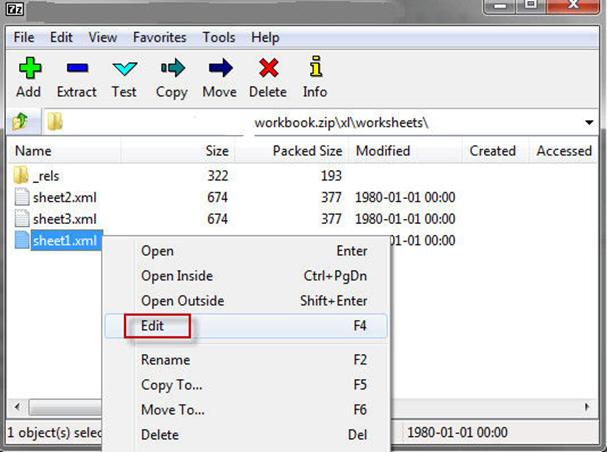Click the red Delete toolbar icon
Viewport: 607px width, 452px height.
tap(267, 69)
